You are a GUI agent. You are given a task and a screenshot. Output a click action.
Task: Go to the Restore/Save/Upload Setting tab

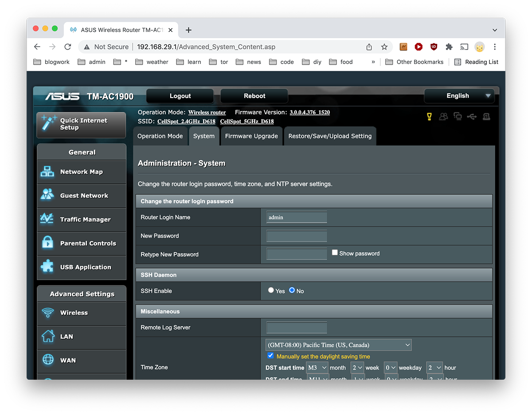[x=330, y=136]
